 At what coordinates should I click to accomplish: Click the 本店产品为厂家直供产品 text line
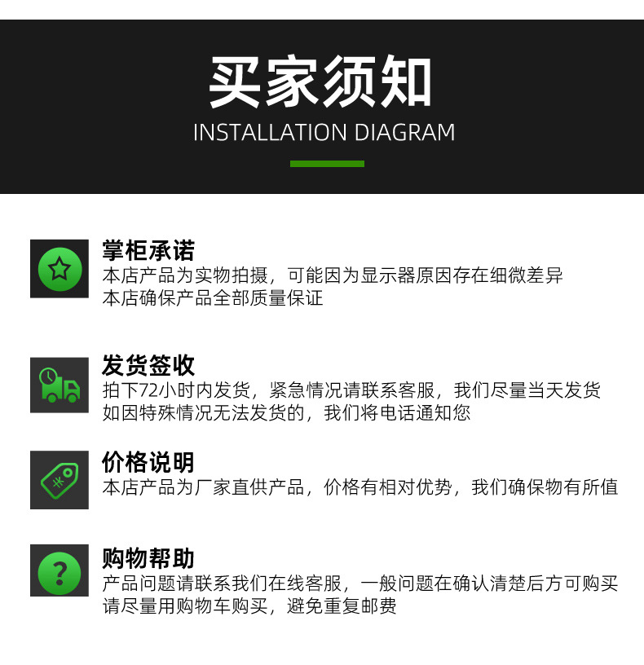tap(360, 487)
